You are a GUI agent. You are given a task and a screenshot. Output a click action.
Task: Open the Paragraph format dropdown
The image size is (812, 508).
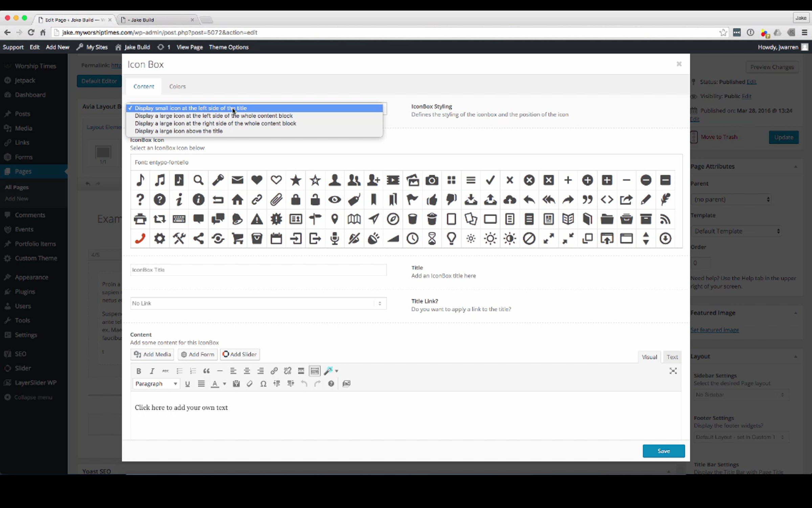[x=156, y=384]
